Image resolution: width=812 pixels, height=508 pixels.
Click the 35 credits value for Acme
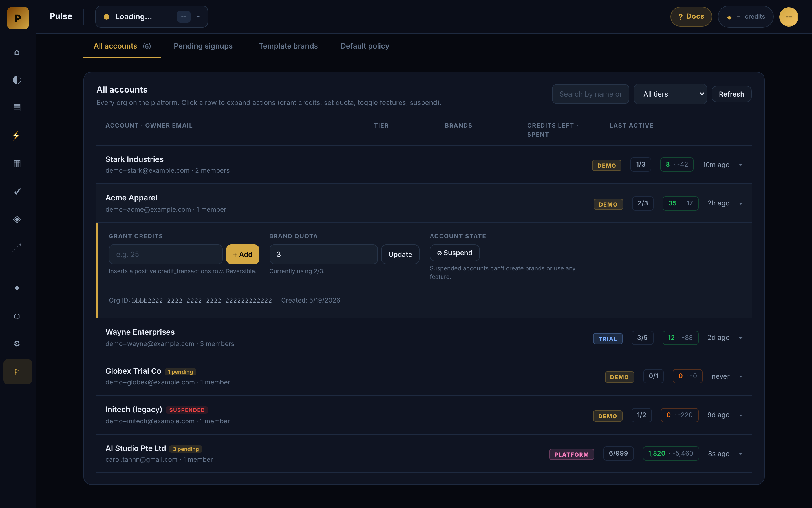(x=672, y=203)
